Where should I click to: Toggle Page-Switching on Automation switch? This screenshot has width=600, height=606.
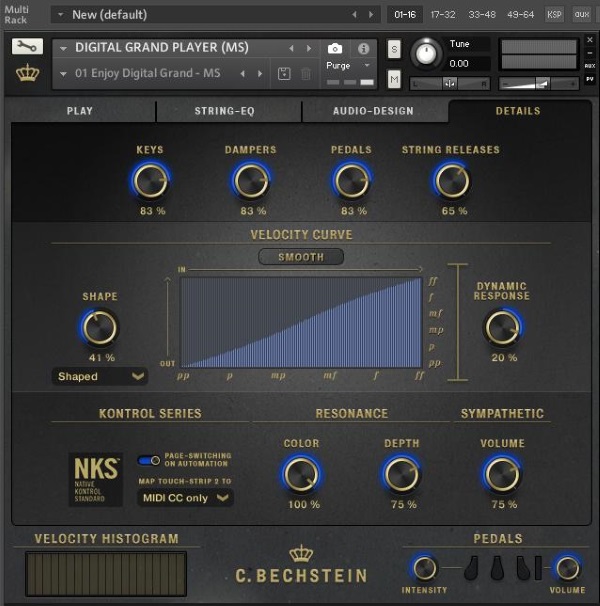click(x=149, y=460)
